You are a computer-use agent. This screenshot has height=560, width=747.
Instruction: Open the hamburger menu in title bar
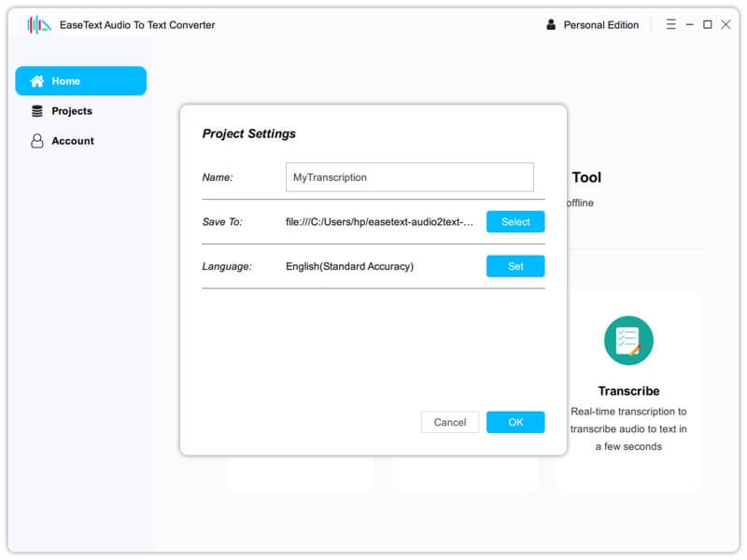click(670, 25)
